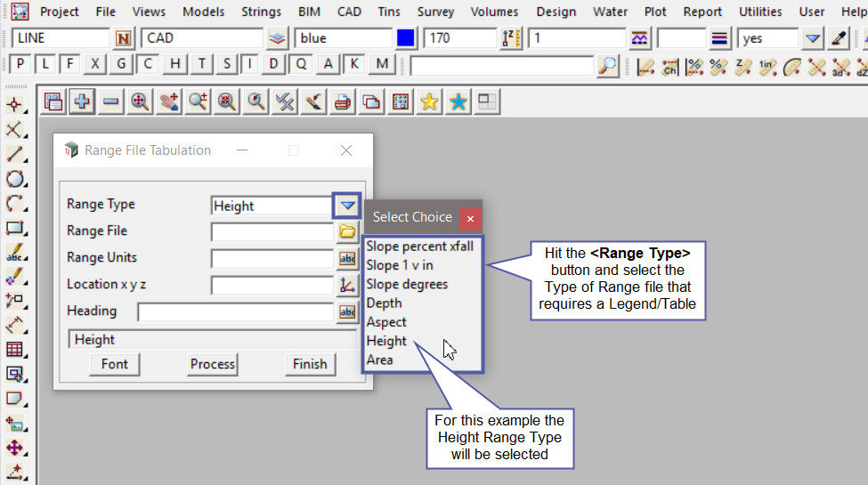The image size is (868, 485).
Task: Click the zoom plus/minus magnifier icon
Action: tap(198, 101)
